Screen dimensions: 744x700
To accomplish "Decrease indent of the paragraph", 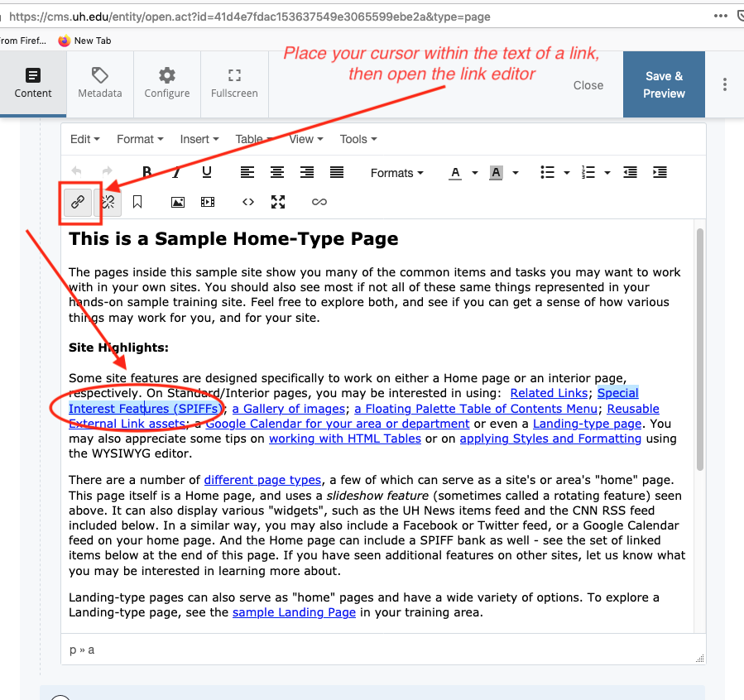I will tap(630, 173).
